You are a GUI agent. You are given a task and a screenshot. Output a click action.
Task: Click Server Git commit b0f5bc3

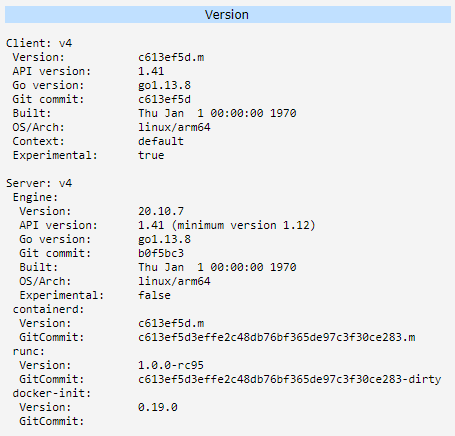click(x=161, y=253)
